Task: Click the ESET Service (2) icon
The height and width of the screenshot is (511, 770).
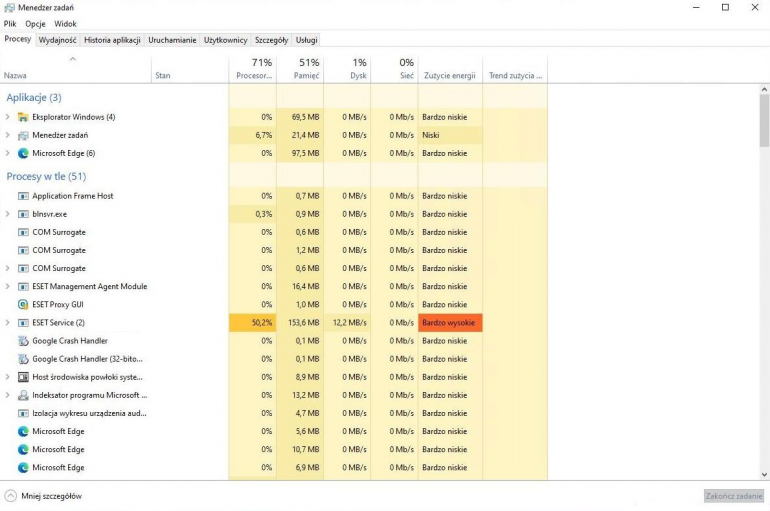Action: pos(23,323)
